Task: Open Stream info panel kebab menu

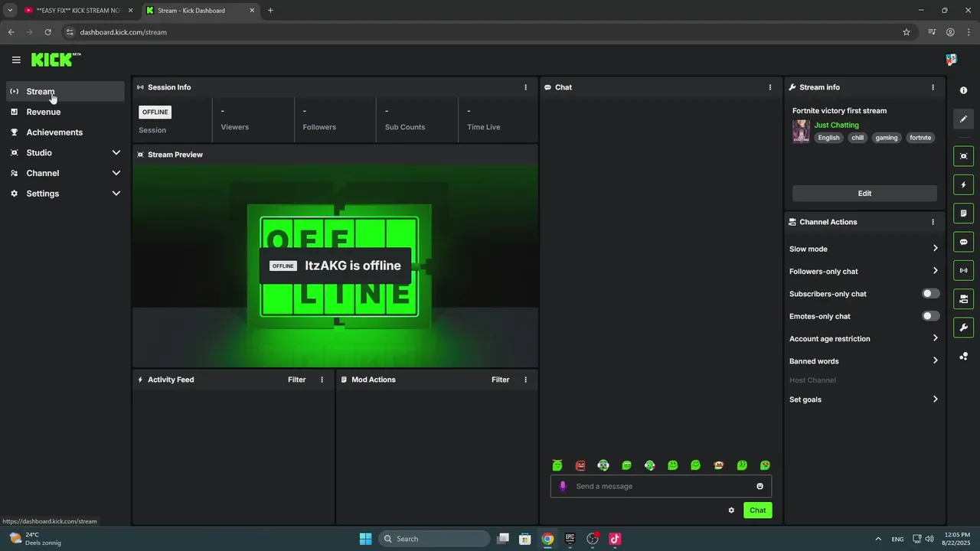Action: click(x=933, y=87)
